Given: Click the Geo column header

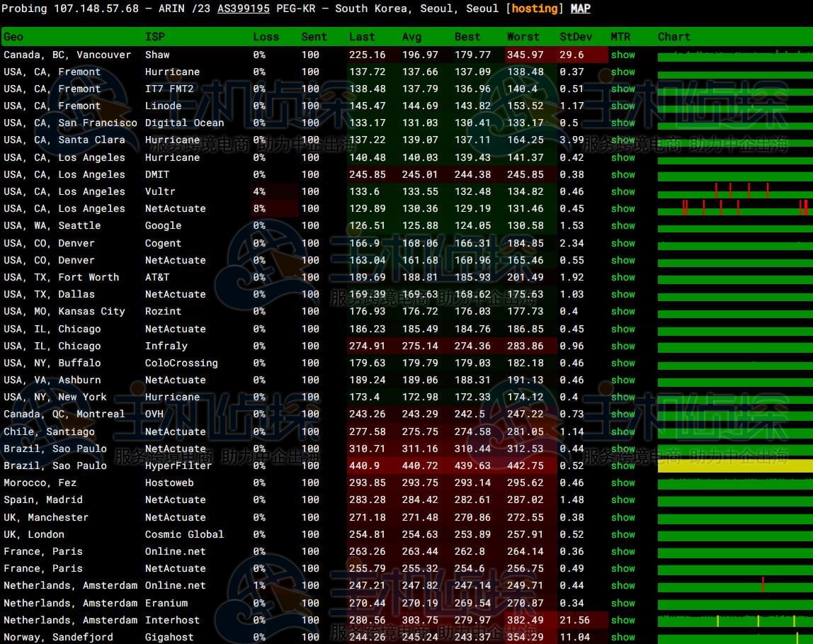Looking at the screenshot, I should pos(13,37).
